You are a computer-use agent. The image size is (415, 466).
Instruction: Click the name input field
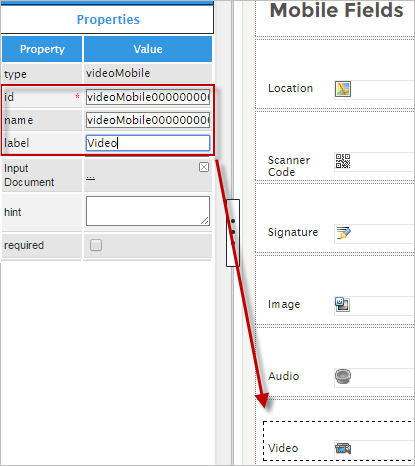pos(148,120)
